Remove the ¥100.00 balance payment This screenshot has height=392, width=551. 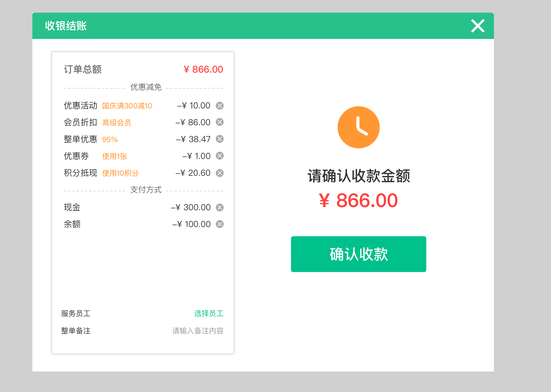220,224
